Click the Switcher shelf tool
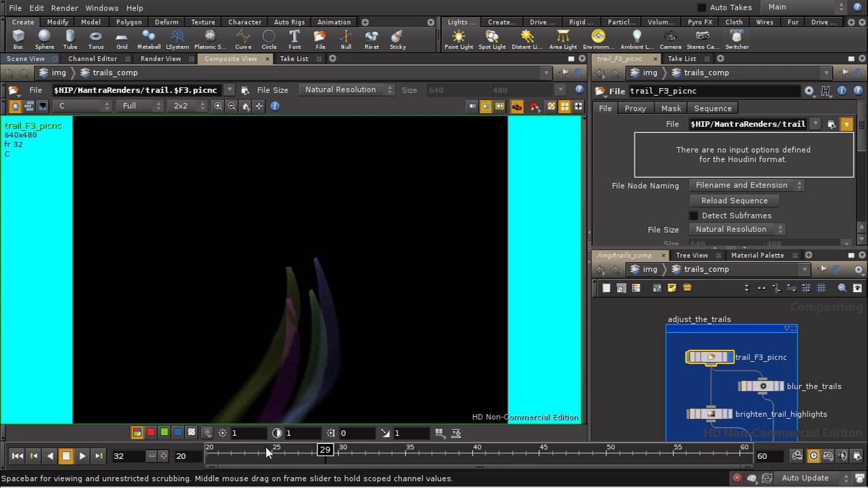Screen dimensions: 868x488 click(737, 39)
